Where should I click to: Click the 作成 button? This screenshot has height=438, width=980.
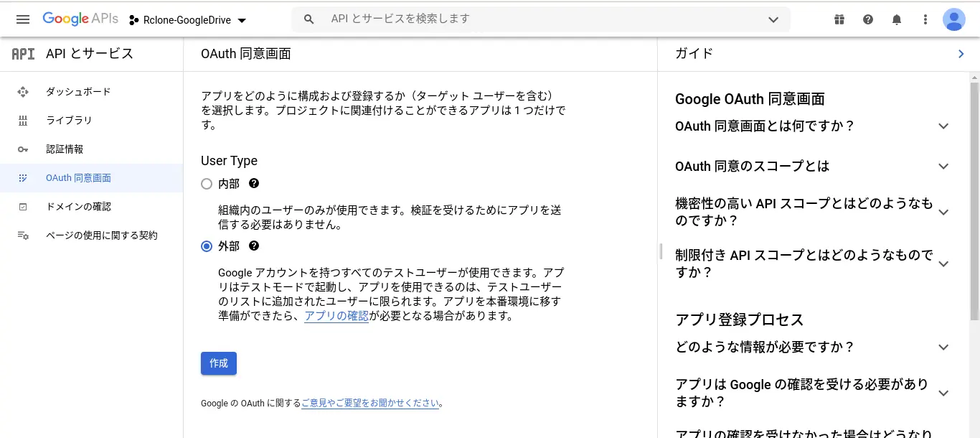[x=219, y=363]
